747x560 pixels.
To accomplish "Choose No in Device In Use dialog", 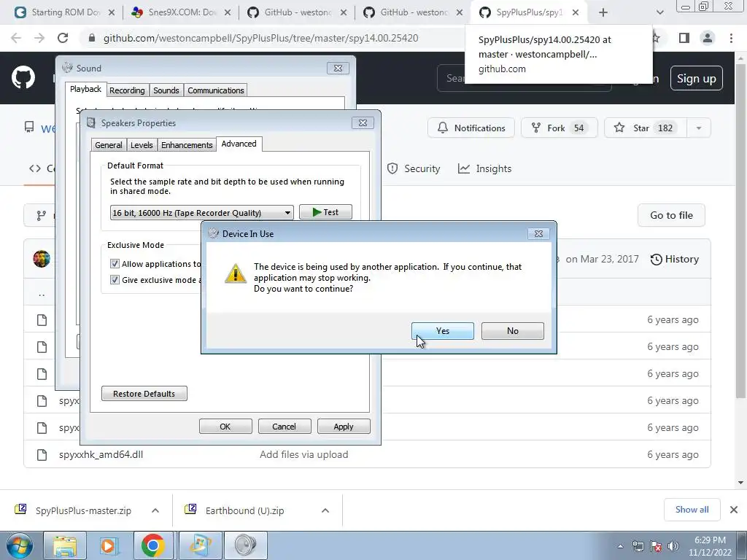I will [x=513, y=331].
